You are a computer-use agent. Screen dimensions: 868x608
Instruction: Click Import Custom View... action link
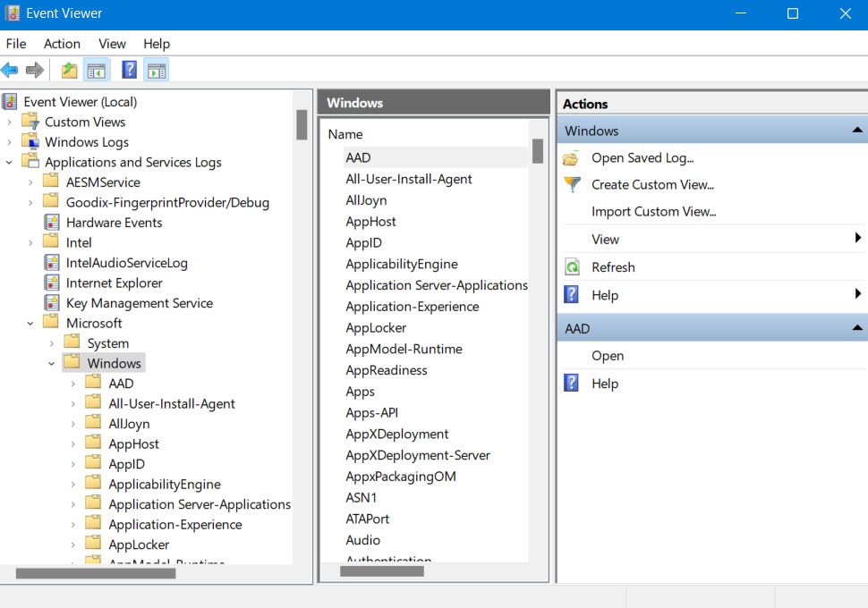(x=654, y=211)
